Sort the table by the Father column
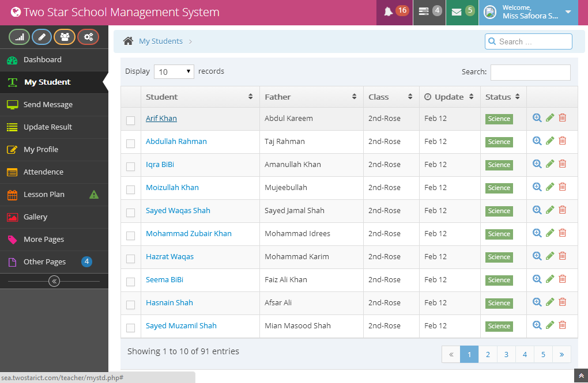588x383 pixels. coord(311,97)
